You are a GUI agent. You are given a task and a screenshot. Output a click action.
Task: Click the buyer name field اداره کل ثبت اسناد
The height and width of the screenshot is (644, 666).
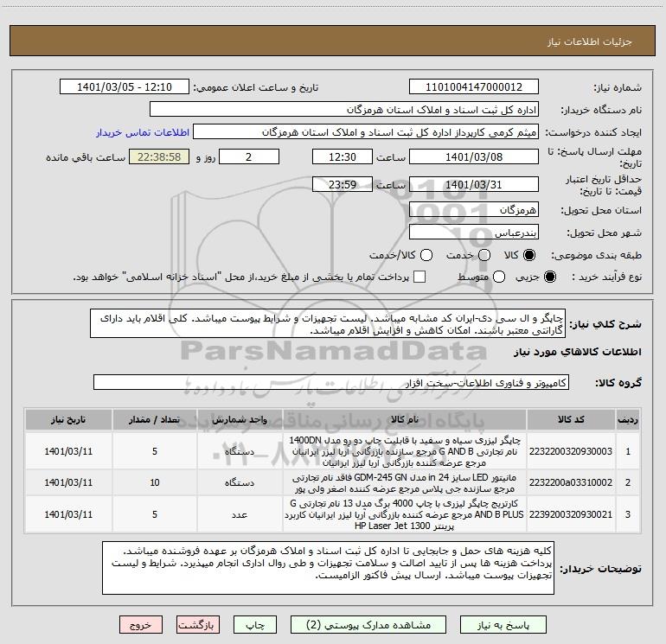pos(344,109)
